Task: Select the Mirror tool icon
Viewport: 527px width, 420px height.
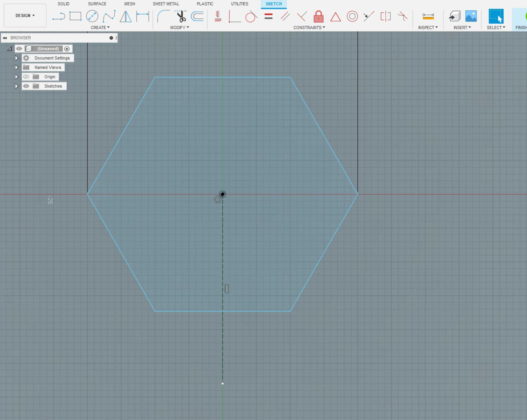Action: coord(126,16)
